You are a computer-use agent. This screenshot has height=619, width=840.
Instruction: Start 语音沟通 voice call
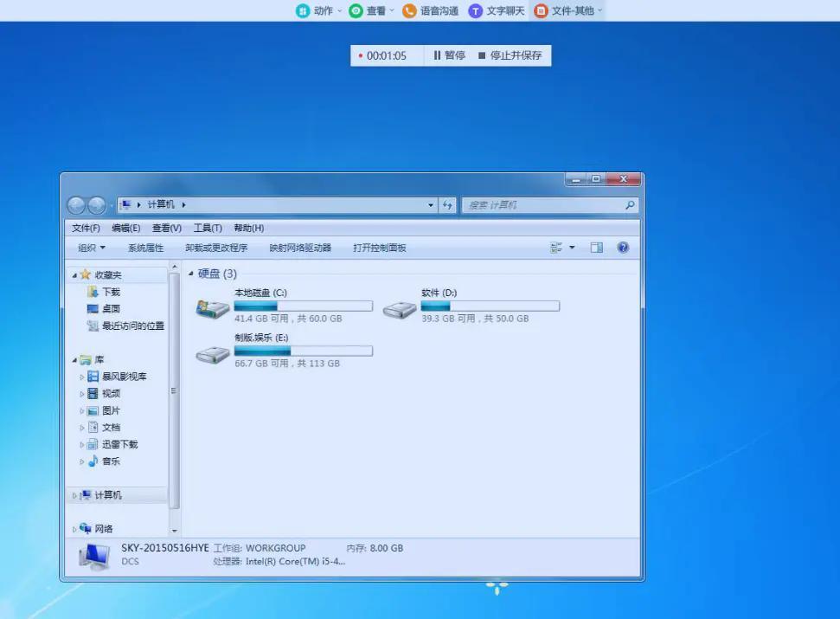431,10
